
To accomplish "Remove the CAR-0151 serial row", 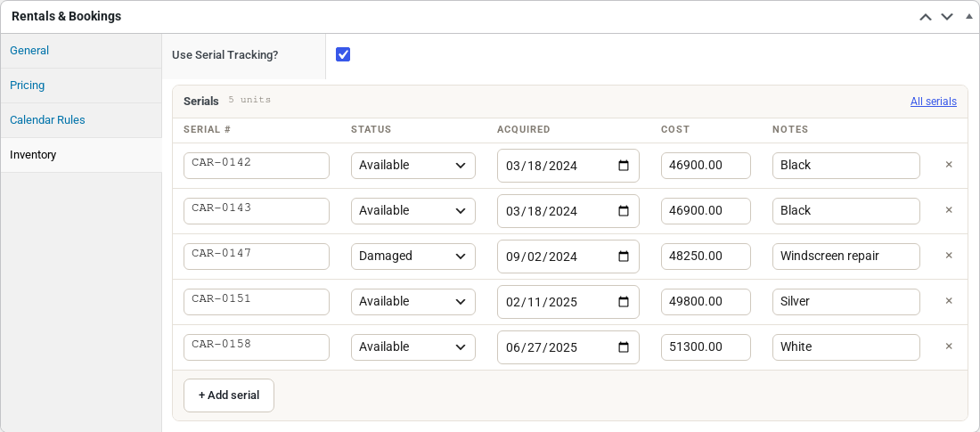I will coord(948,301).
